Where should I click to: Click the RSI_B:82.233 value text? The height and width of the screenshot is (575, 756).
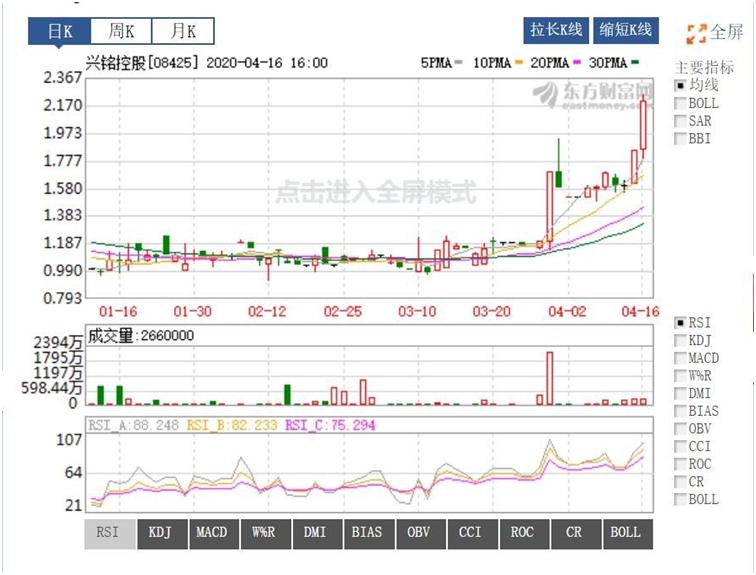[x=232, y=426]
